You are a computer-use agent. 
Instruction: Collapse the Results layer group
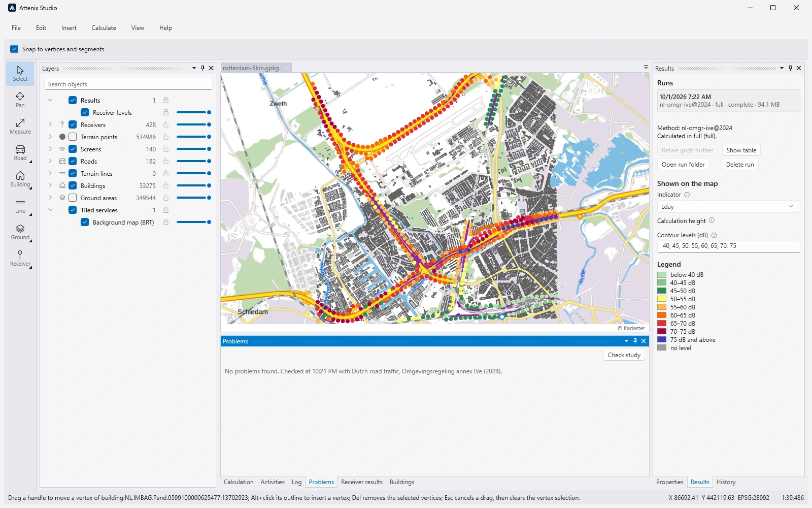(x=50, y=100)
